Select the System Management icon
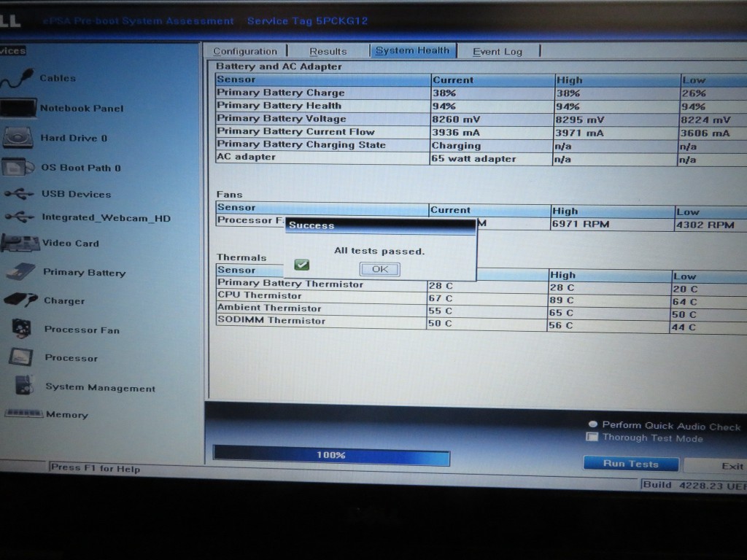Viewport: 747px width, 560px height. pos(24,386)
